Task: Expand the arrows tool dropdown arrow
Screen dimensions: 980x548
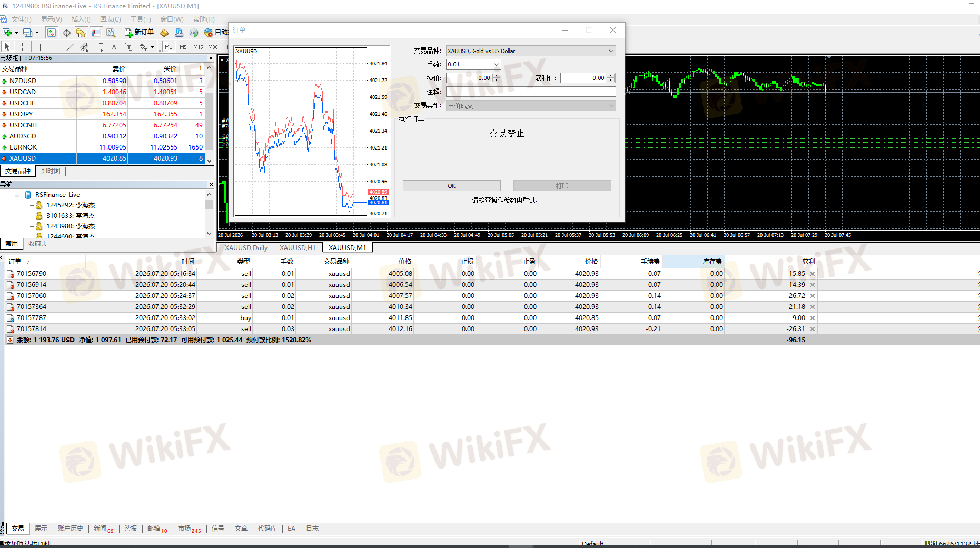Action: (152, 47)
